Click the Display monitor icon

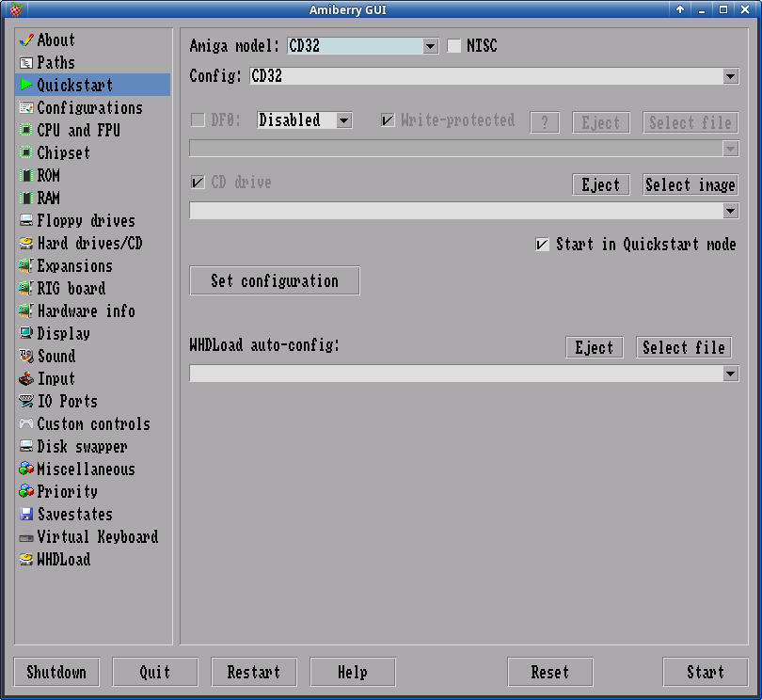pos(25,333)
